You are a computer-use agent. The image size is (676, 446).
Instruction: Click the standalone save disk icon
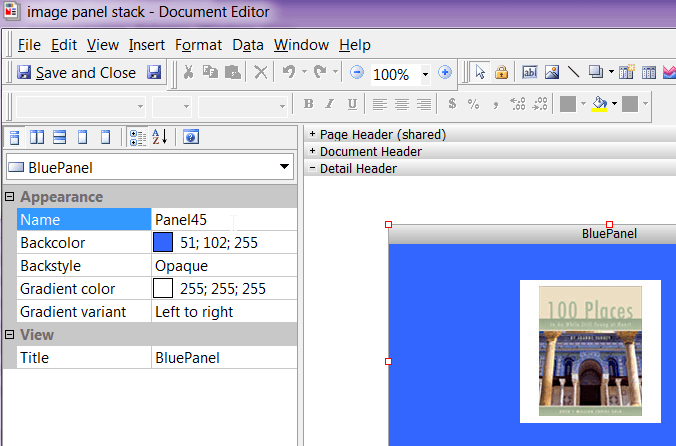pos(154,73)
